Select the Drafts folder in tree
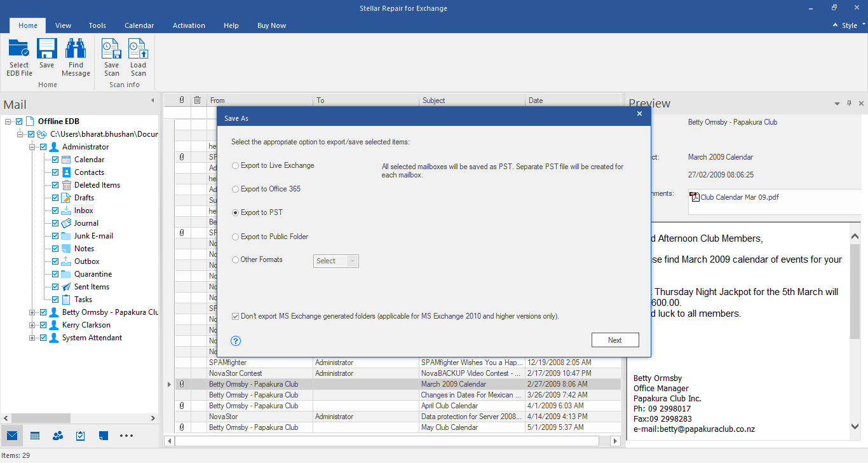868x463 pixels. 84,198
